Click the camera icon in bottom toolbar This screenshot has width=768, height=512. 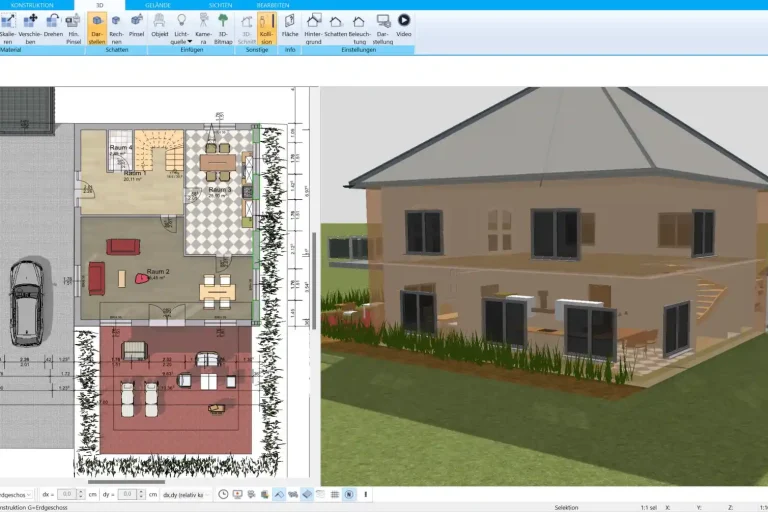pos(251,494)
